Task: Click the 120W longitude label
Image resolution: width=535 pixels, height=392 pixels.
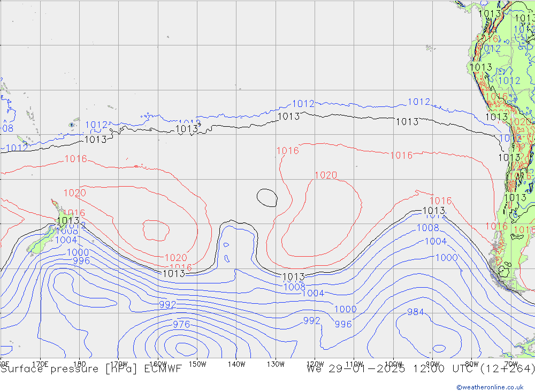Action: [x=315, y=364]
